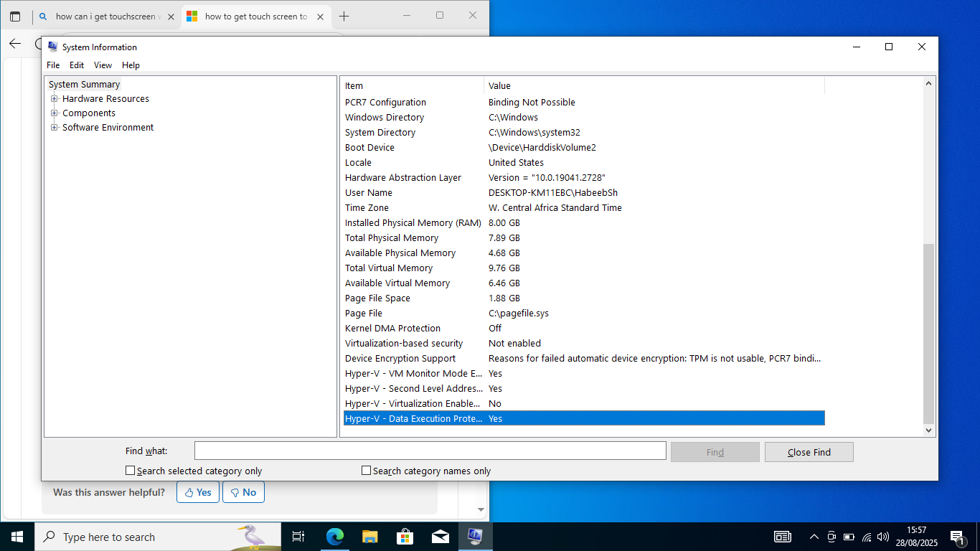Viewport: 980px width, 551px height.
Task: Expand the Software Environment node
Action: 55,127
